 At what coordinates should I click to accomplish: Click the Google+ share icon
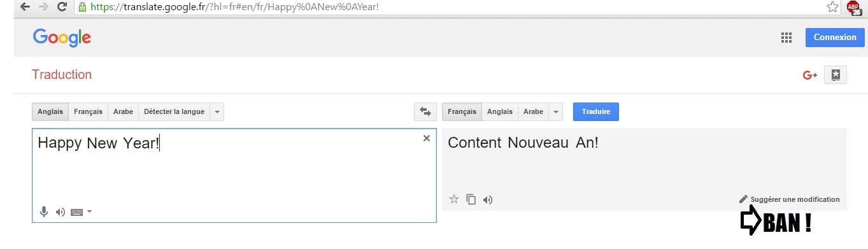[x=810, y=75]
